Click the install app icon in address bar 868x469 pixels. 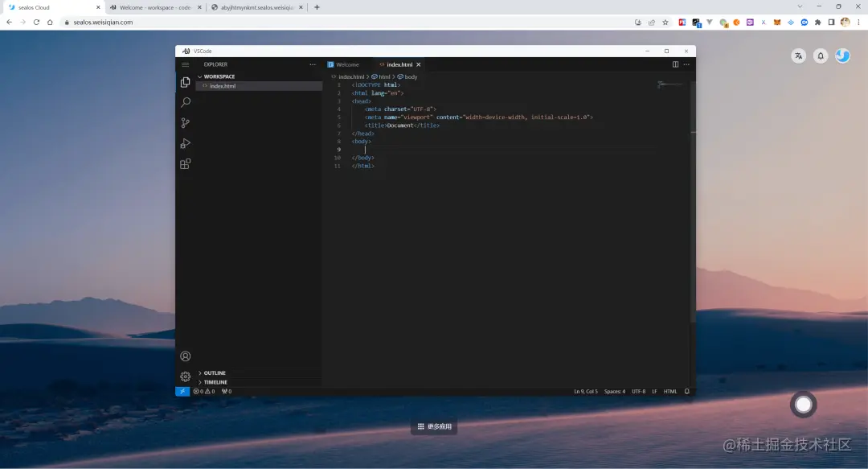point(637,23)
